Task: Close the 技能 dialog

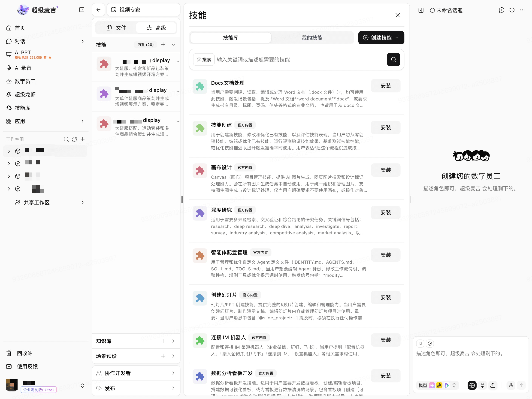Action: (x=398, y=15)
